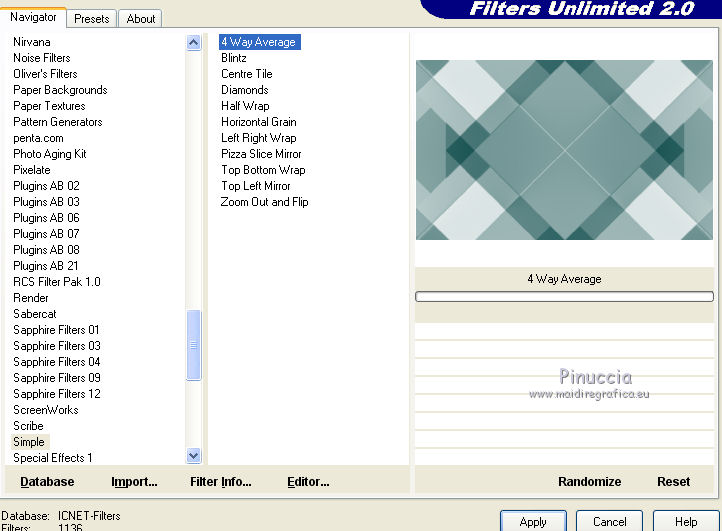The height and width of the screenshot is (531, 722).
Task: Select Paper Textures category
Action: point(49,106)
